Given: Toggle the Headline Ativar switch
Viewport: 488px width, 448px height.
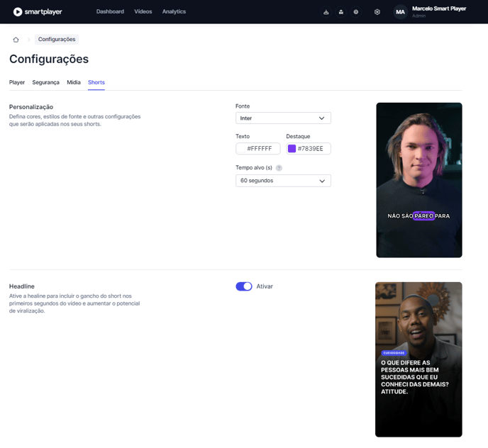Looking at the screenshot, I should pos(244,286).
